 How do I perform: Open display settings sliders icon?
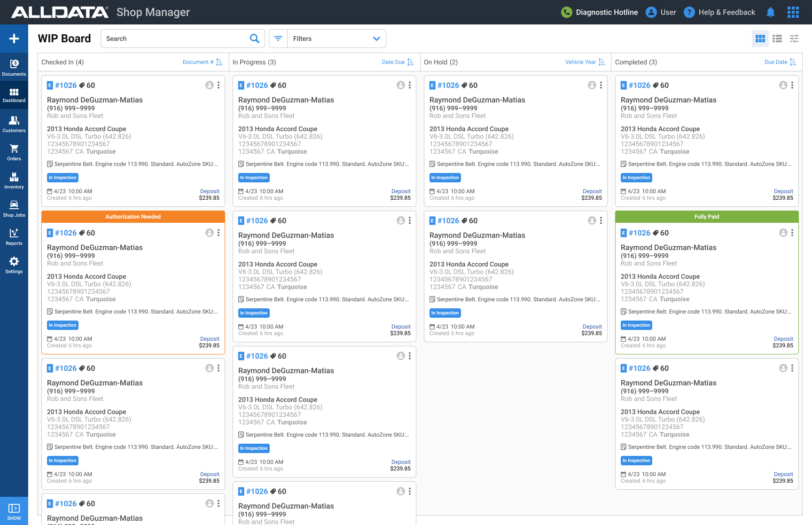[x=794, y=39]
